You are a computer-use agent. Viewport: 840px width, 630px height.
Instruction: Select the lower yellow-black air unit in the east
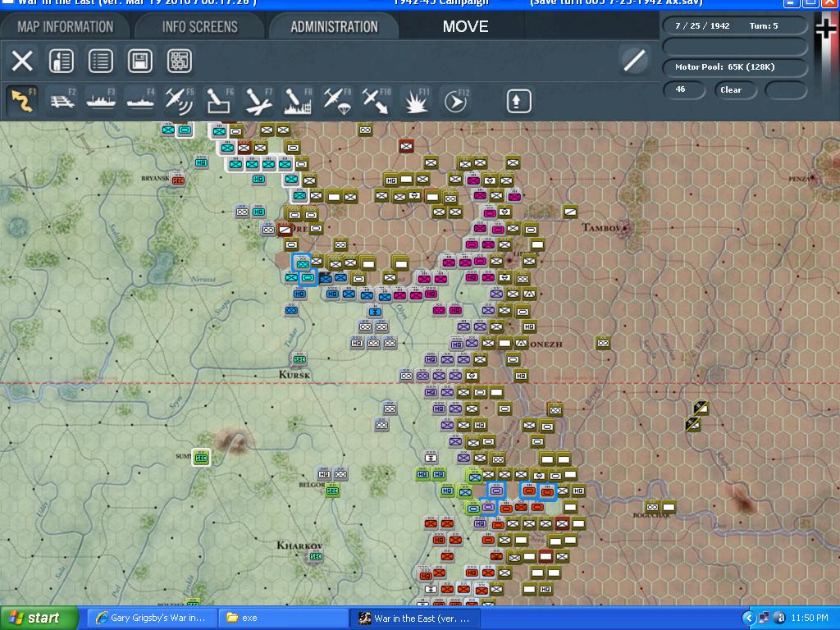click(692, 425)
